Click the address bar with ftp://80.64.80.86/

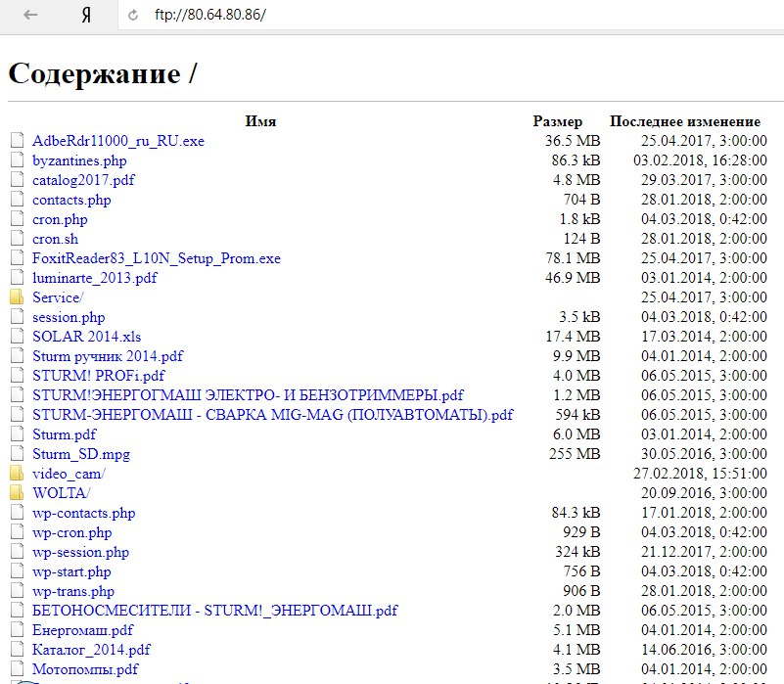coord(392,16)
